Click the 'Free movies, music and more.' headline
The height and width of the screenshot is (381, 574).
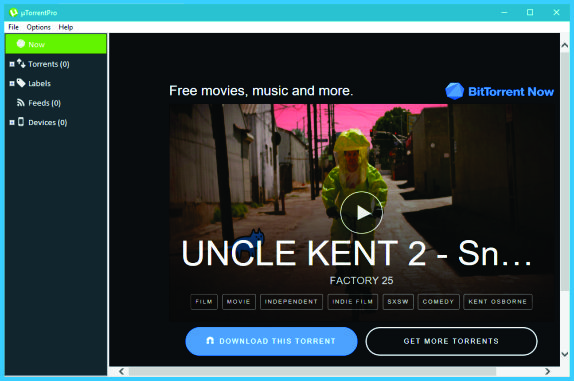(261, 91)
